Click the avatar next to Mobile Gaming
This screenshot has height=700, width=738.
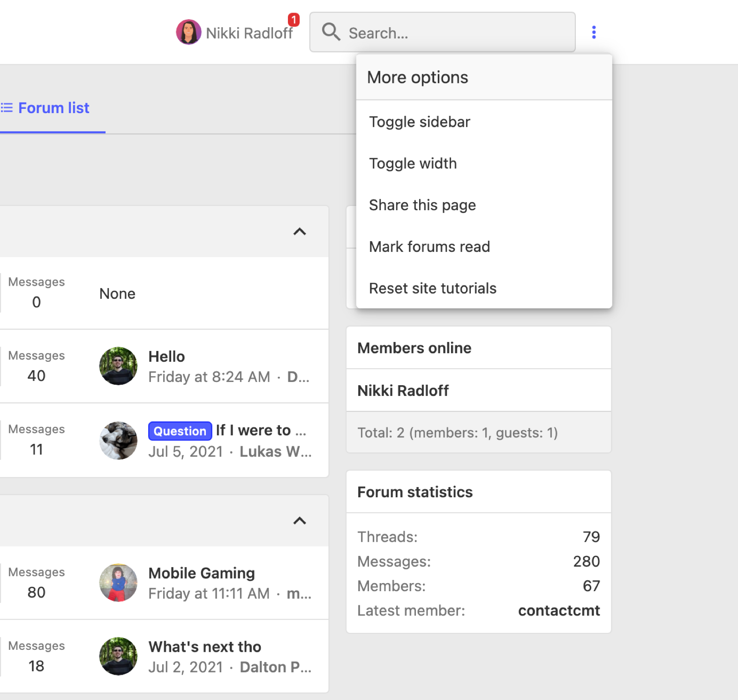pyautogui.click(x=118, y=583)
